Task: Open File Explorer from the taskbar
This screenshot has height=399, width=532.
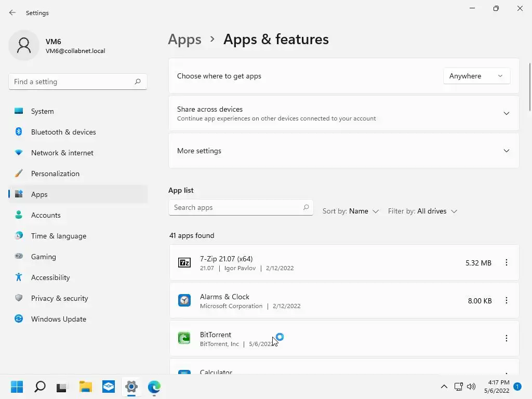Action: click(86, 387)
